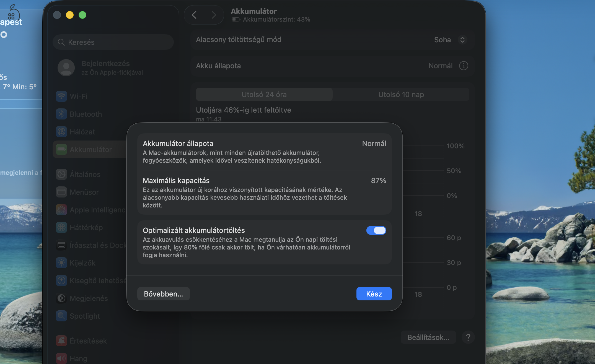Confirm with the Kész button
Screen dimensions: 595x364
pyautogui.click(x=374, y=294)
